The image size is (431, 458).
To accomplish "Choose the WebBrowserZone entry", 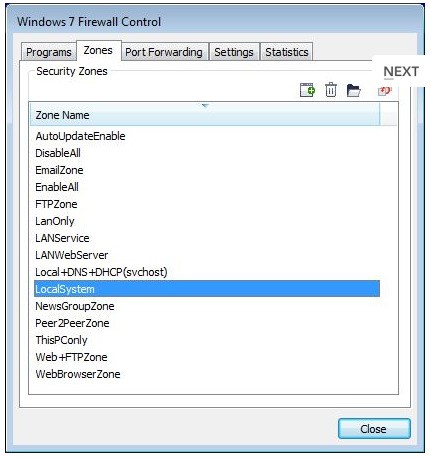I will click(207, 374).
